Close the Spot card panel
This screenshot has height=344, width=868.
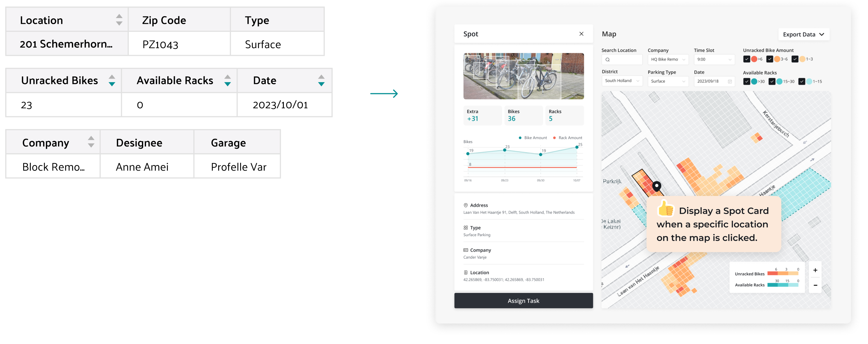pyautogui.click(x=581, y=34)
